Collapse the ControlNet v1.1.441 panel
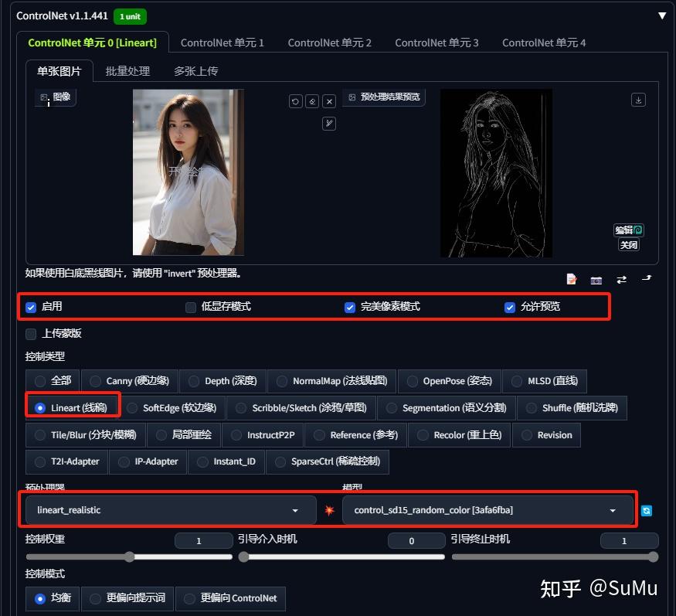The image size is (676, 616). click(662, 16)
